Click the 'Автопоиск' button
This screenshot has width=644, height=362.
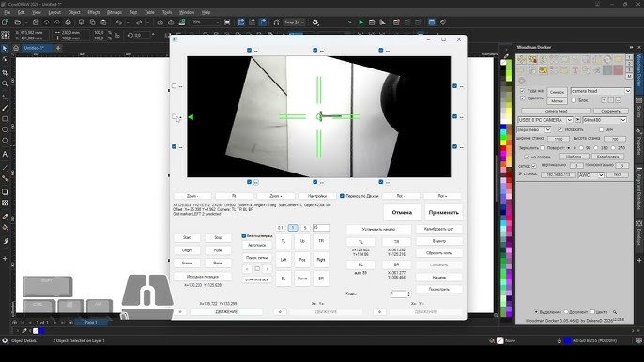(x=257, y=245)
